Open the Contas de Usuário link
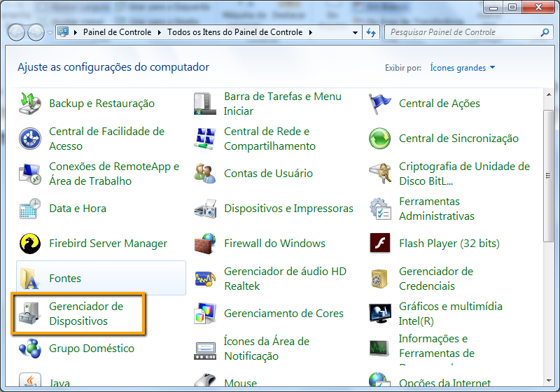Screen dimensions: 560x392 [268, 174]
